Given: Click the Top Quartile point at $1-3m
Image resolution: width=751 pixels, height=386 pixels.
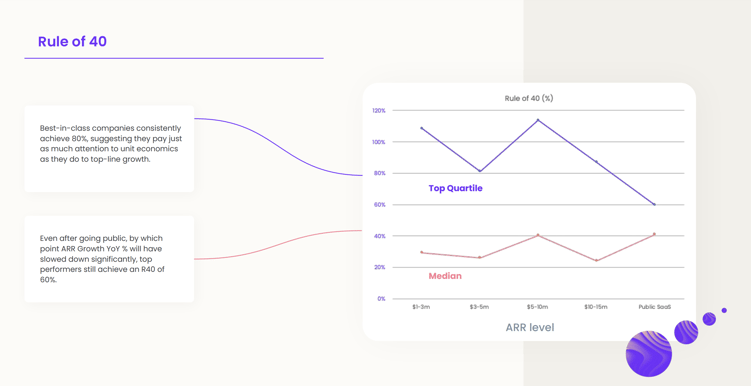Looking at the screenshot, I should point(421,128).
